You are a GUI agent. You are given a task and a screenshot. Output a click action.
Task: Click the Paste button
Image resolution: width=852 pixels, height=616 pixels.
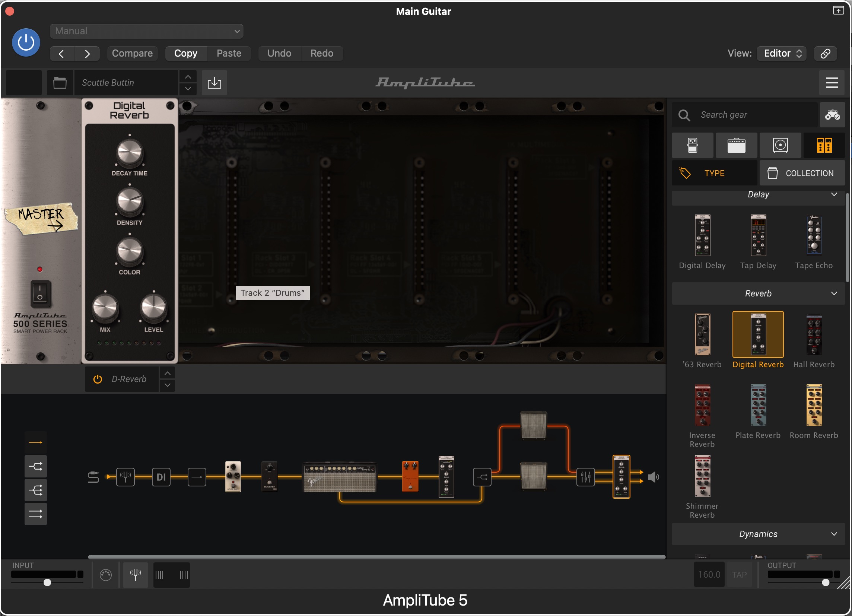pos(229,53)
